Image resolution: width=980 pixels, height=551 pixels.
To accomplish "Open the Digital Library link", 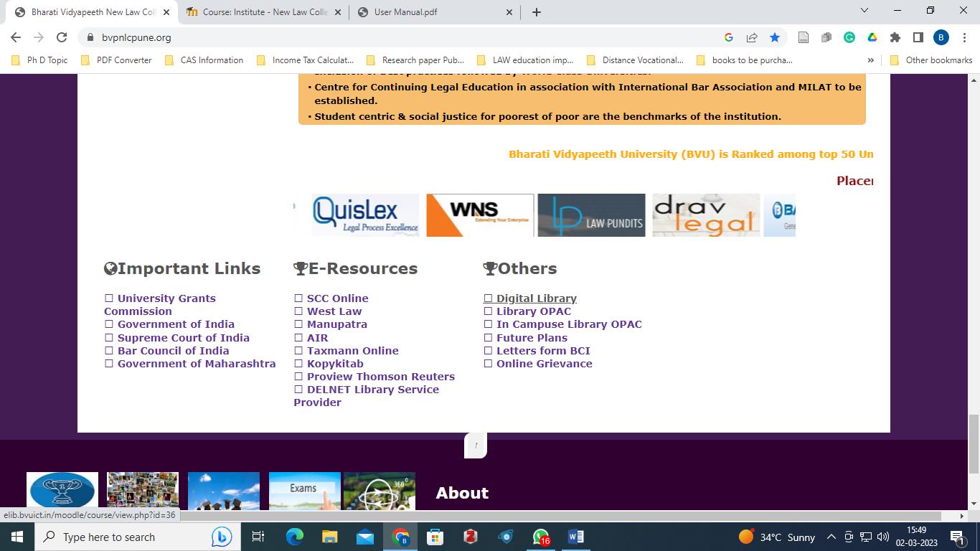I will click(x=536, y=298).
